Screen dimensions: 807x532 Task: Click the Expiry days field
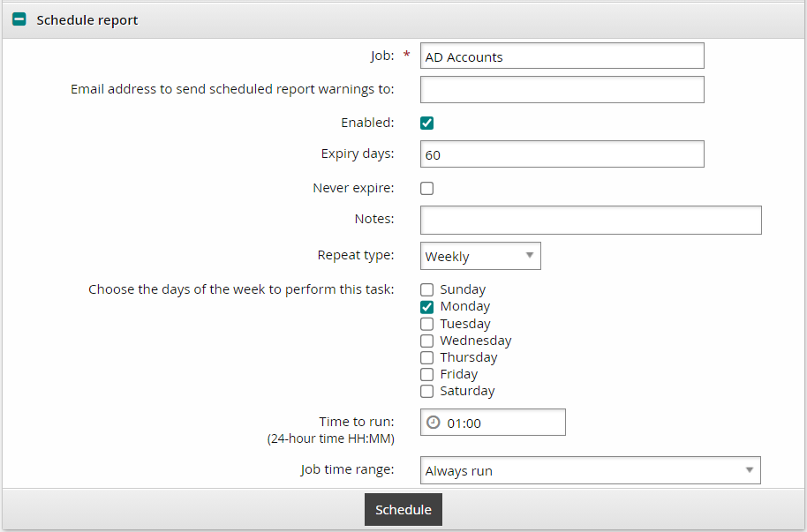[562, 154]
